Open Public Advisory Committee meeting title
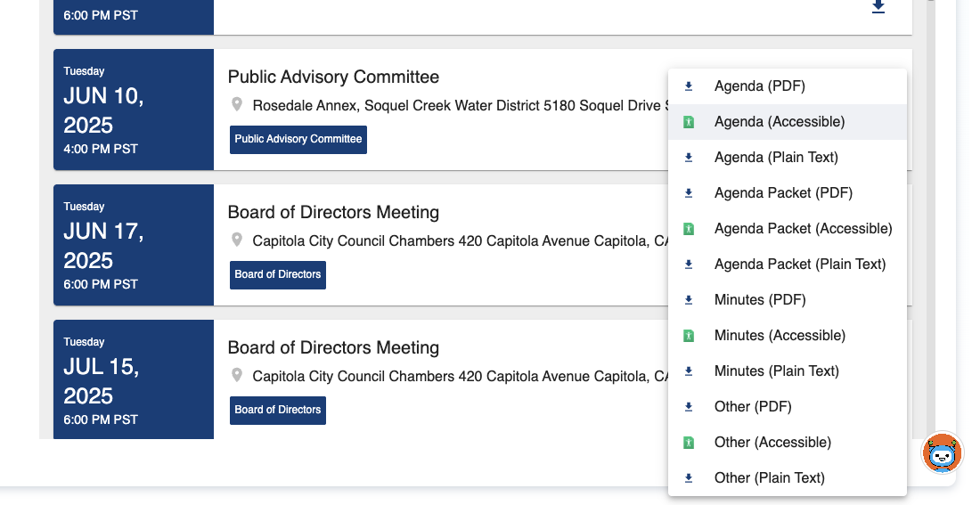Screen dimensions: 980x505 [333, 77]
